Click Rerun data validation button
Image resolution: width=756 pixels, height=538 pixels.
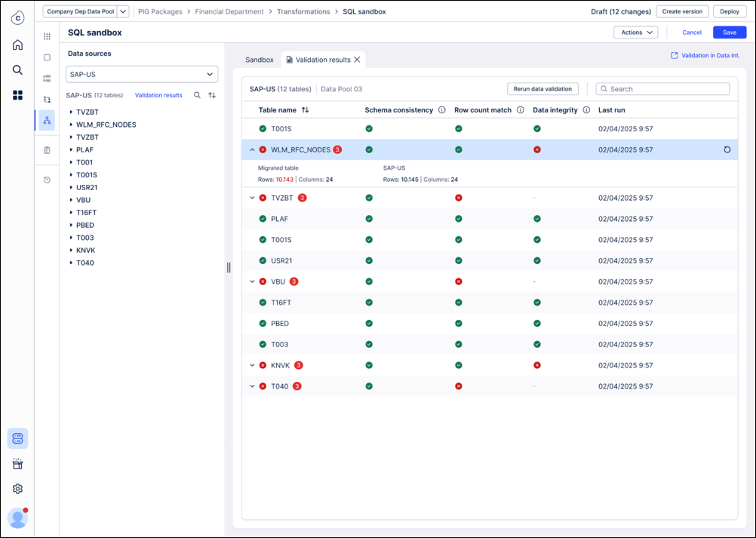click(542, 89)
